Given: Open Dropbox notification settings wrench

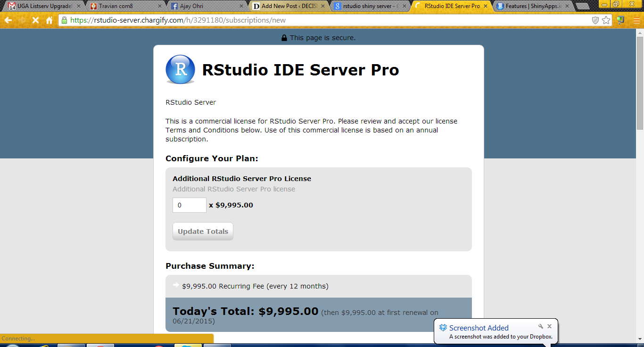Looking at the screenshot, I should click(x=541, y=326).
